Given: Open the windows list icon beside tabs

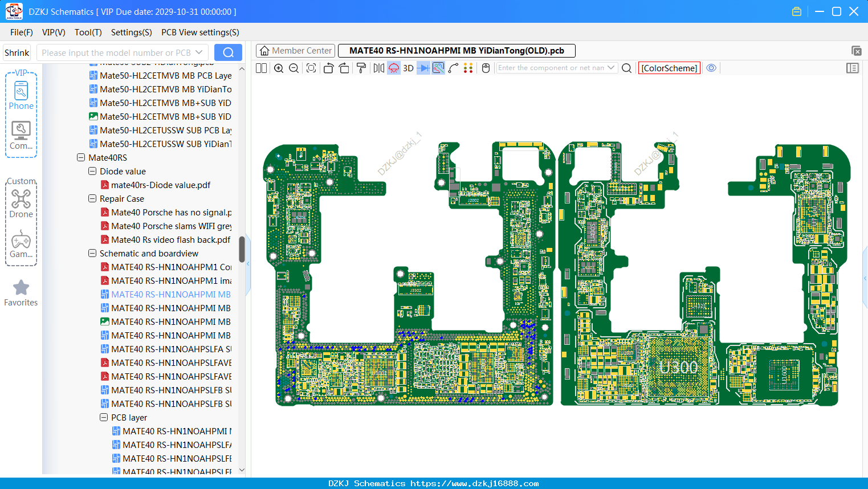Looking at the screenshot, I should [856, 51].
